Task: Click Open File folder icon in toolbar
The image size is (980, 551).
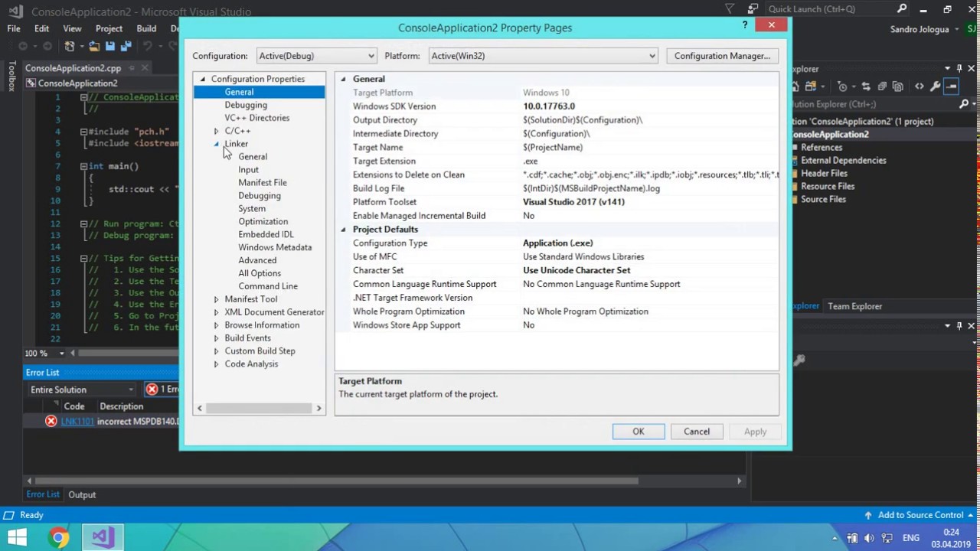Action: 94,46
